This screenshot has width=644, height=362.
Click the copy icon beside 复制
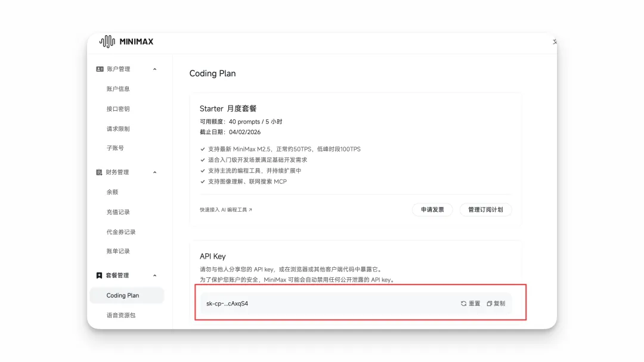click(x=490, y=304)
